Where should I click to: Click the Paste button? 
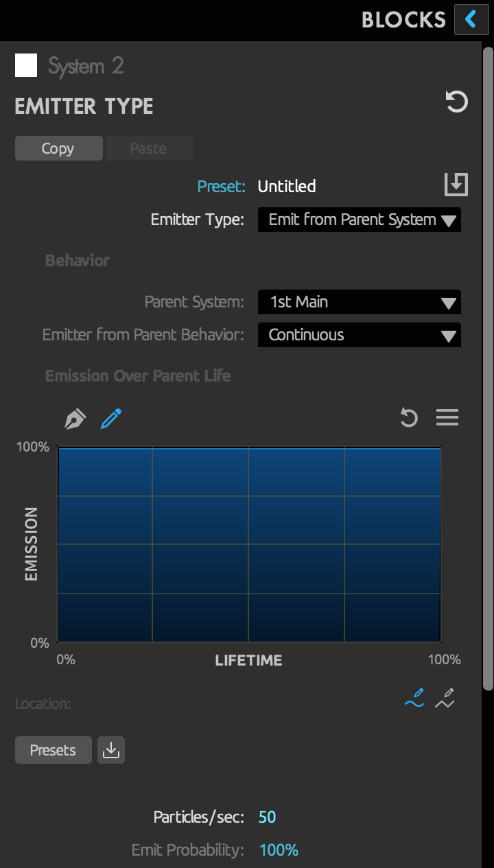click(148, 148)
